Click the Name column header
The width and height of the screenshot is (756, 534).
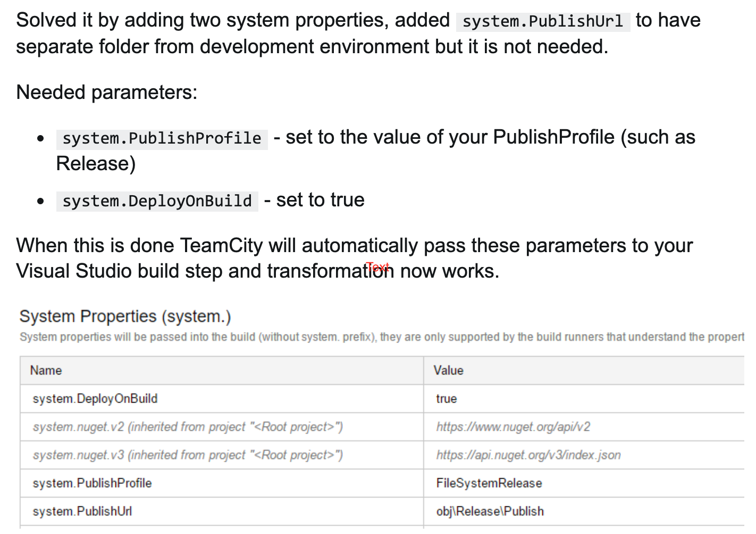point(46,371)
